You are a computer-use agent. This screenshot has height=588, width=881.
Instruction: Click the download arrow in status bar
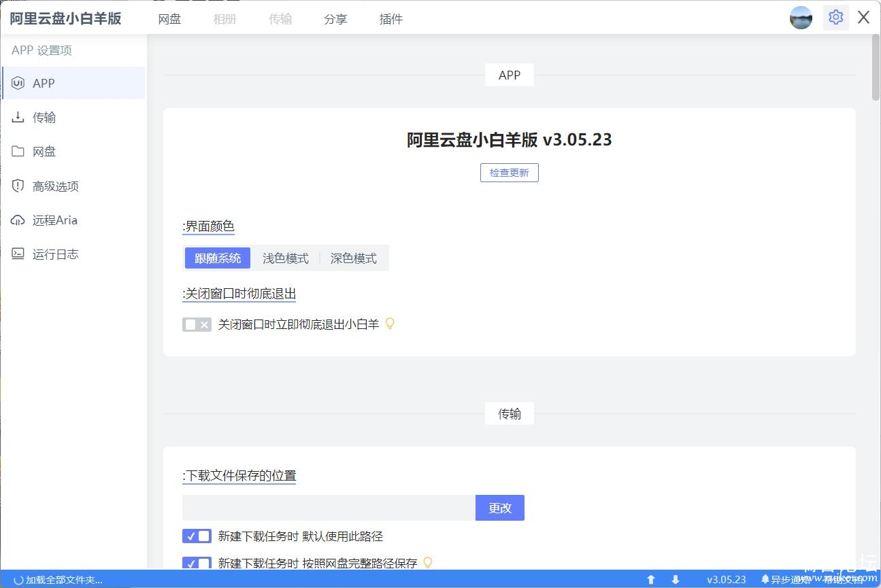click(676, 580)
